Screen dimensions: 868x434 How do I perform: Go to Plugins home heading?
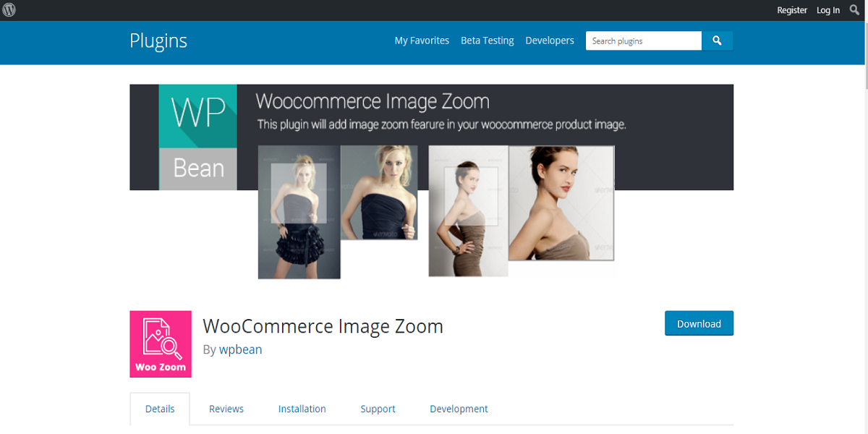[158, 41]
